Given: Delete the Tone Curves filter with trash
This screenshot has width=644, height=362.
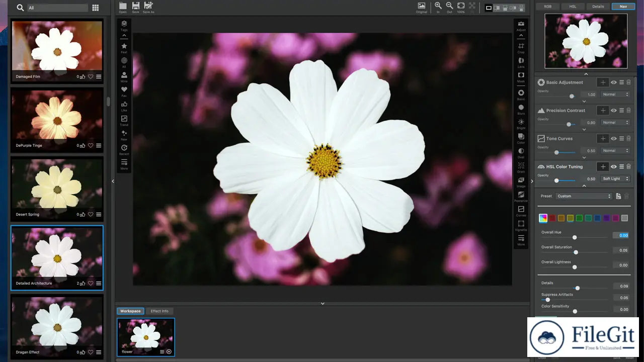Looking at the screenshot, I should [x=628, y=139].
